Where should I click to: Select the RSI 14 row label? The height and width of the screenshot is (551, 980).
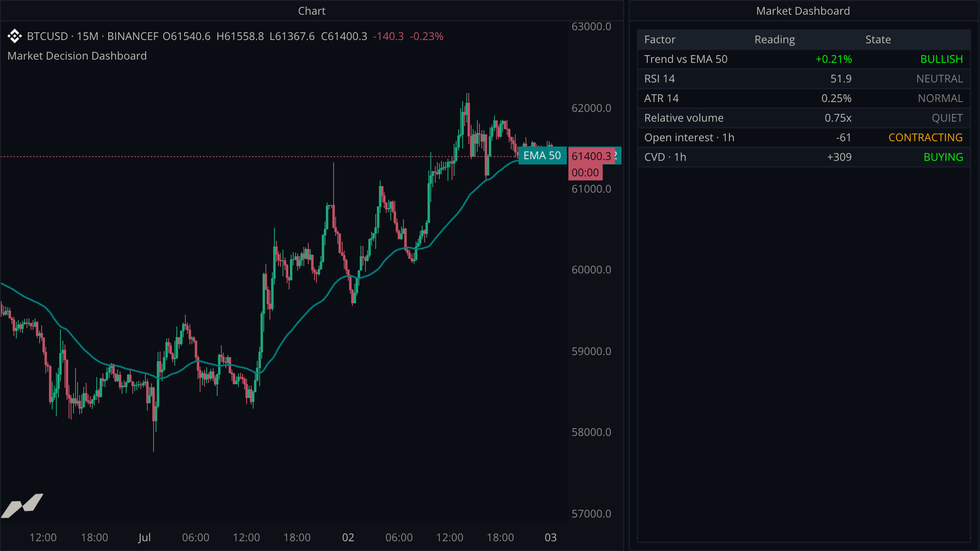(x=659, y=79)
